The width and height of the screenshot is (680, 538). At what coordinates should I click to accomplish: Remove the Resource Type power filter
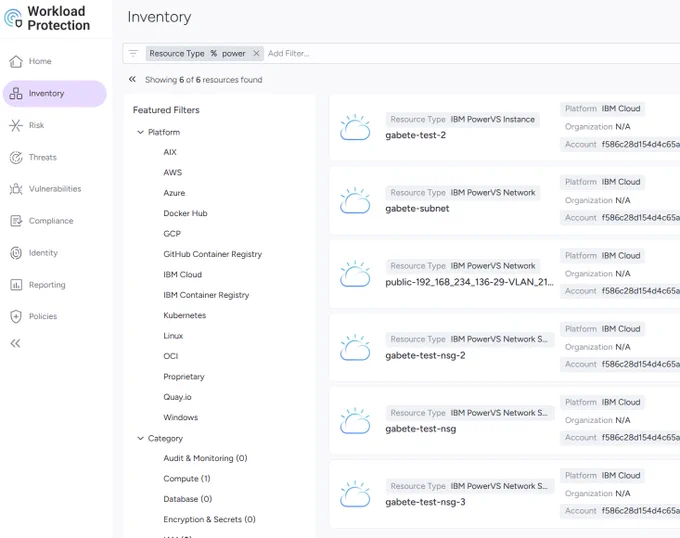point(256,53)
